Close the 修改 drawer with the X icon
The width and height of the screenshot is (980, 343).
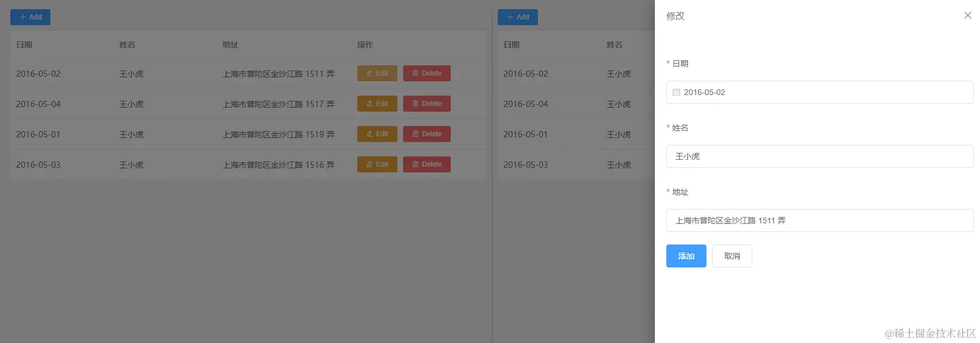coord(968,15)
